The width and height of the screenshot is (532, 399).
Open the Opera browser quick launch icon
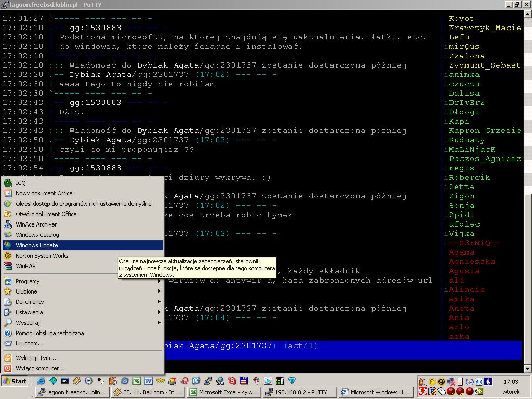[x=184, y=381]
